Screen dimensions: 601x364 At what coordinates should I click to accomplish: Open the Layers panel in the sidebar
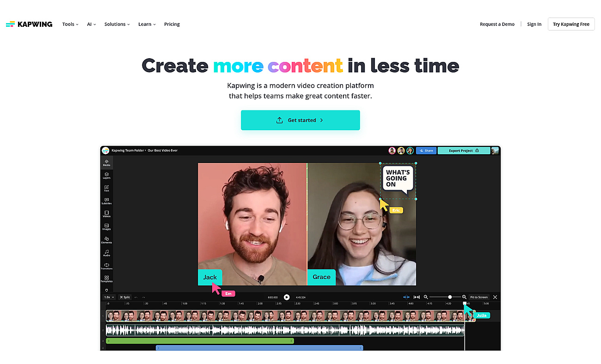point(106,176)
